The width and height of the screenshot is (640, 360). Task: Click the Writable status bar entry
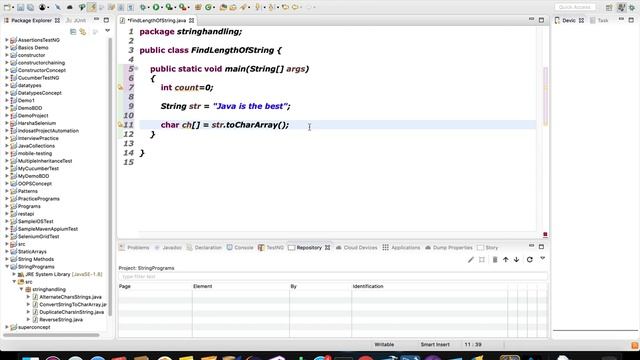click(384, 344)
